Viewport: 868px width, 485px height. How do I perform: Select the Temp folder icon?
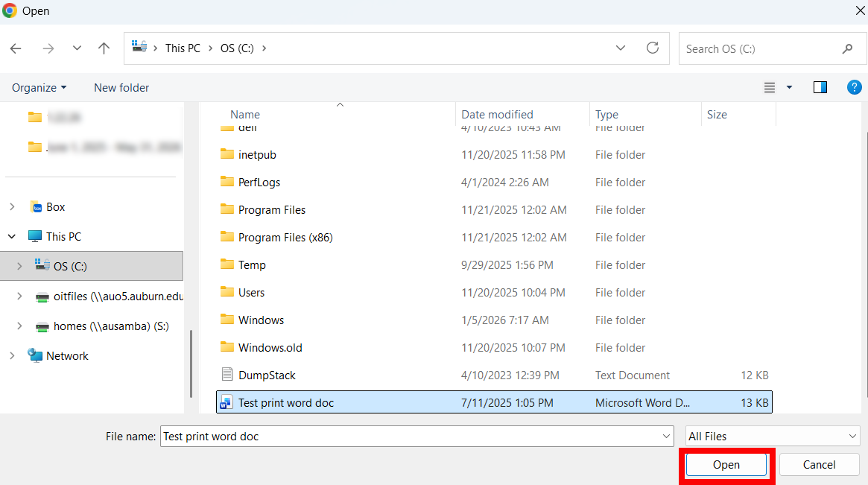227,264
